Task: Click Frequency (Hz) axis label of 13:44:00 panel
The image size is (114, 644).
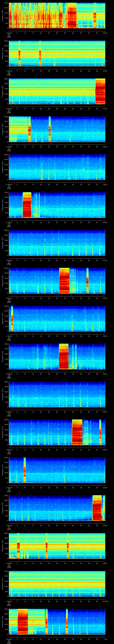Action: click(3, 16)
